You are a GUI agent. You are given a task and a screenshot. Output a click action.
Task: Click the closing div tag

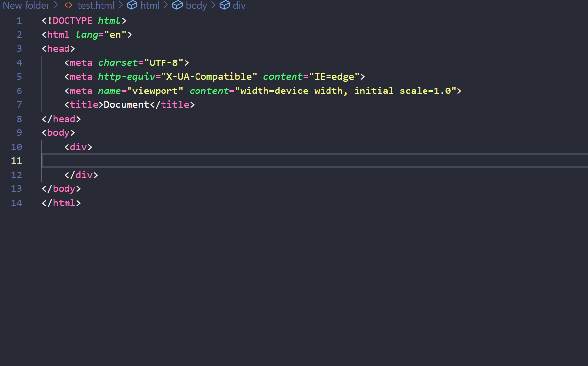coord(81,175)
